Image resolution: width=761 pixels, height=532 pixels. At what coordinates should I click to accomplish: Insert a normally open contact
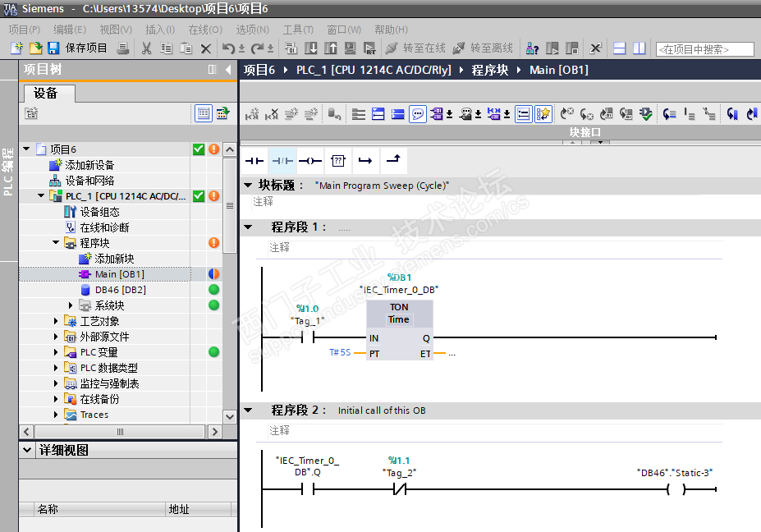tap(254, 160)
